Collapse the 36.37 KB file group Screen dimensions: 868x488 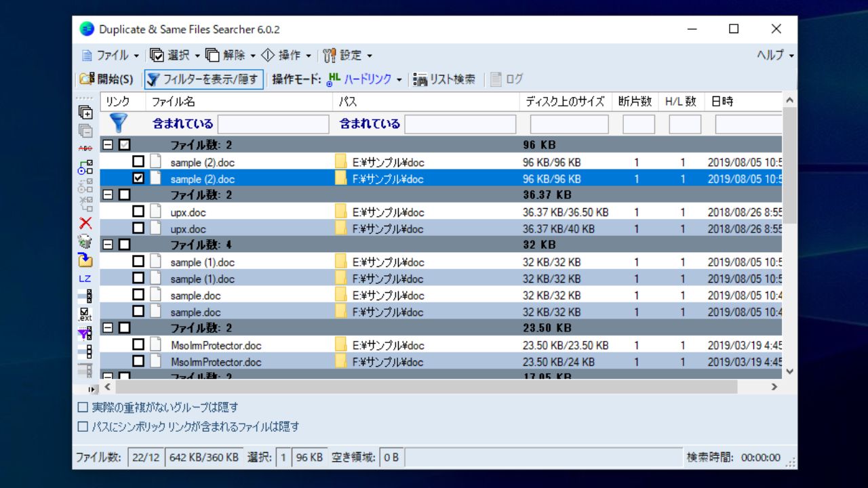coord(107,195)
